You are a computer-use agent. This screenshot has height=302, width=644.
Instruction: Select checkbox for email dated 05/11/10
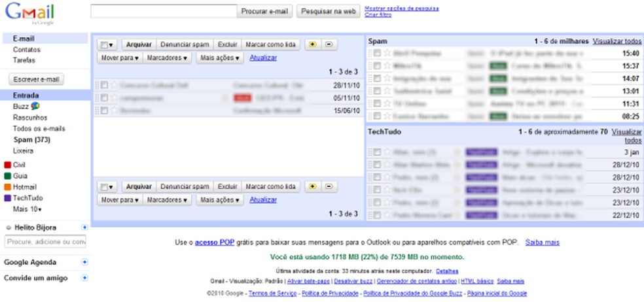[104, 97]
